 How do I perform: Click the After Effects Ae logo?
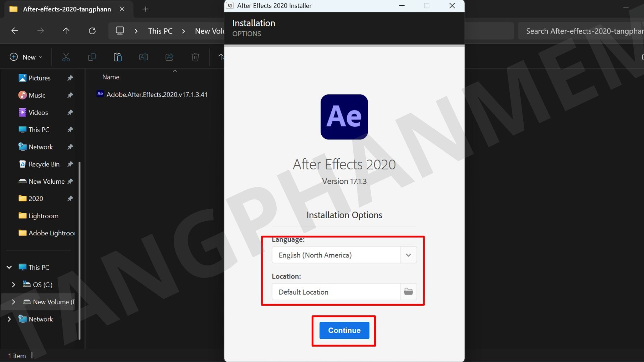[344, 117]
